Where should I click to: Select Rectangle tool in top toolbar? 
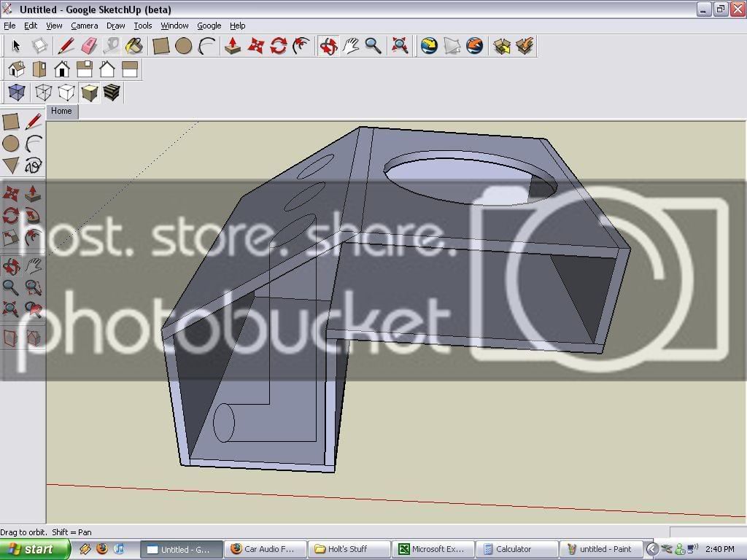point(161,46)
